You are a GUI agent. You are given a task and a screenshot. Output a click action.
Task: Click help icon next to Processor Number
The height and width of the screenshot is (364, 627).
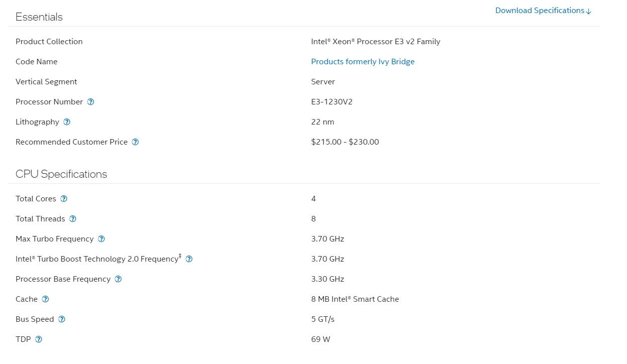[91, 102]
